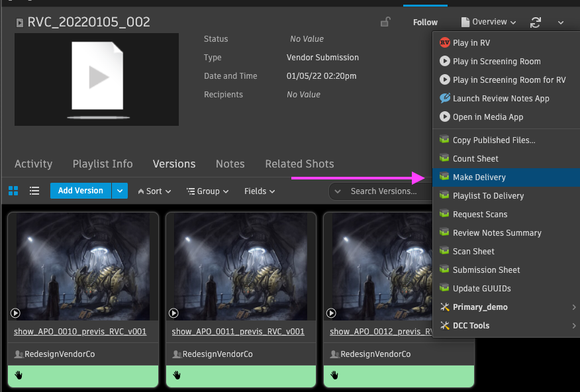Click the lock icon beside Follow
Image resolution: width=580 pixels, height=392 pixels.
coord(385,23)
